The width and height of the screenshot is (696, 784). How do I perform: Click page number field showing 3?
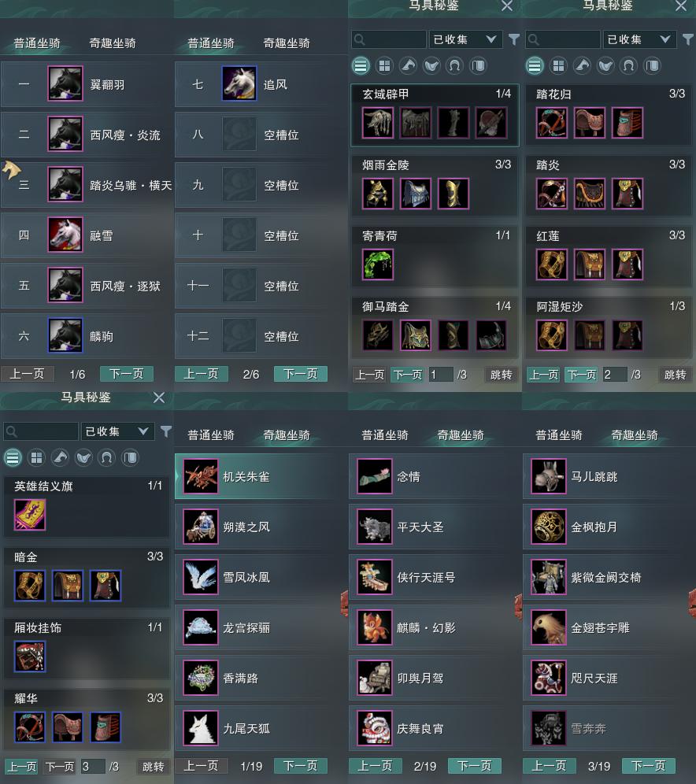point(93,767)
